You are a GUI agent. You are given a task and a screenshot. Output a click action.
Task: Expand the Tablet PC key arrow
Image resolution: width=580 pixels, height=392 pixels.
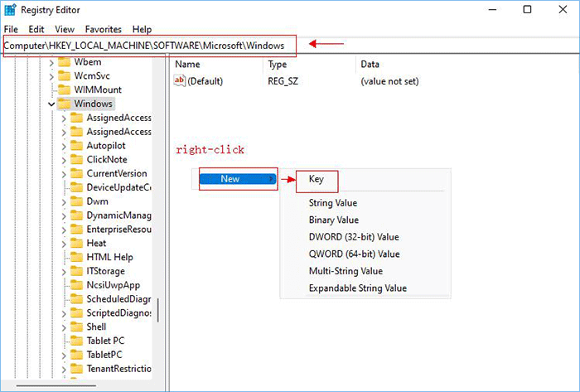pyautogui.click(x=65, y=341)
